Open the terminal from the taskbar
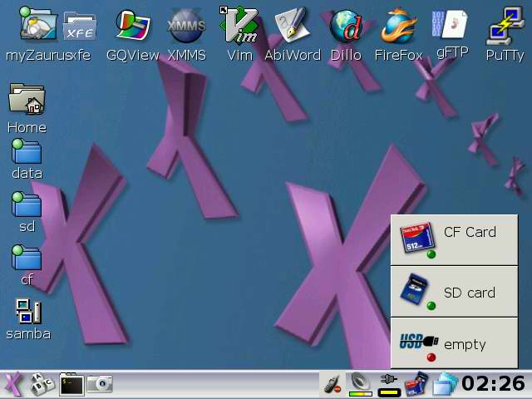 (x=71, y=384)
